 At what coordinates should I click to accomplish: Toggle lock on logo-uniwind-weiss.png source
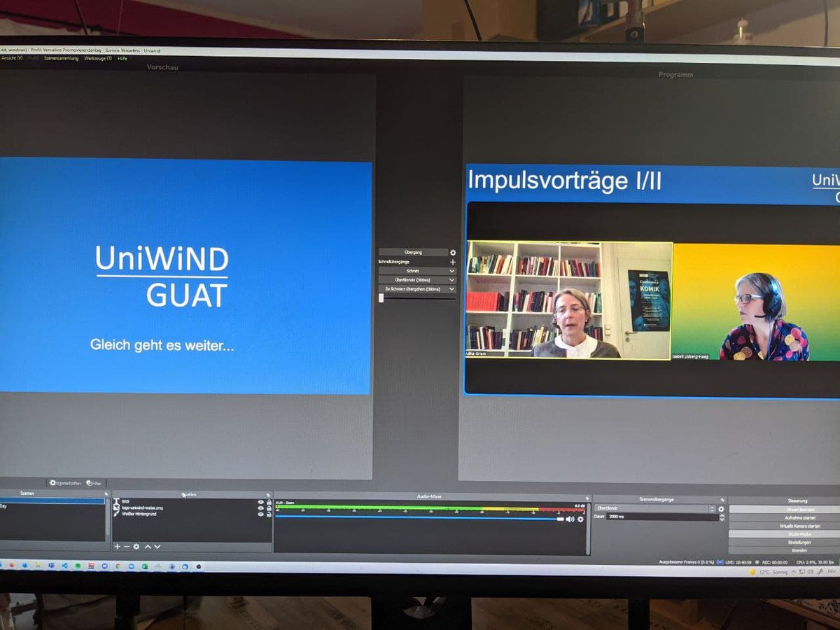coord(269,508)
